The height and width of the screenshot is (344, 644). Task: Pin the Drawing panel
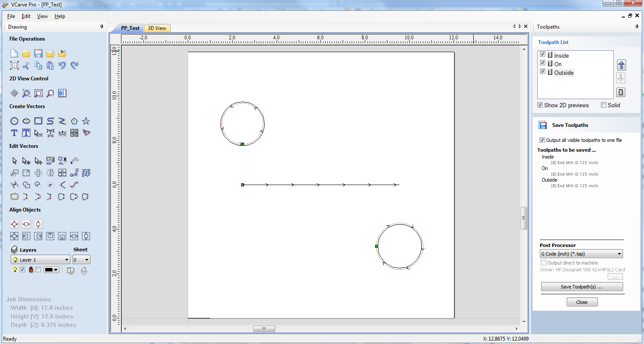(102, 26)
